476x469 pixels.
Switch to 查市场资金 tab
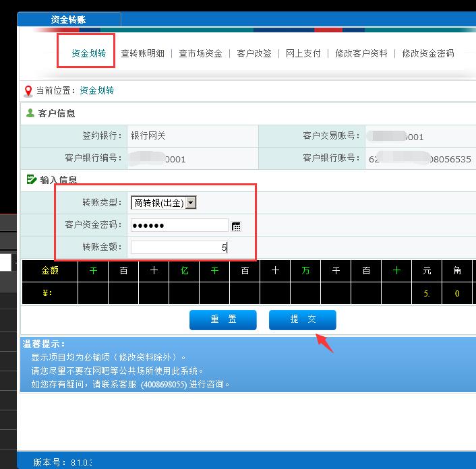[200, 53]
